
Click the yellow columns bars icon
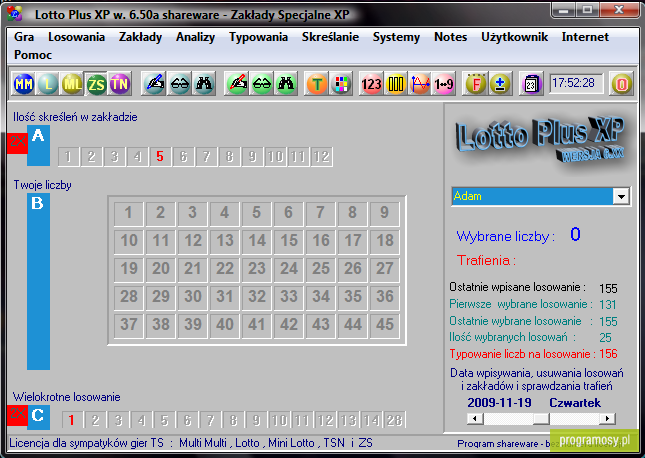396,84
